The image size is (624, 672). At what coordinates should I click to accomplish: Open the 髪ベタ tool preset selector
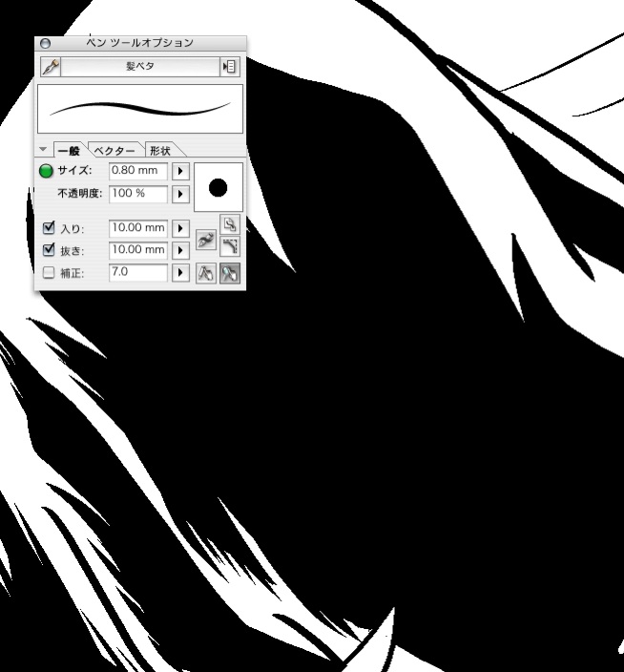[140, 67]
